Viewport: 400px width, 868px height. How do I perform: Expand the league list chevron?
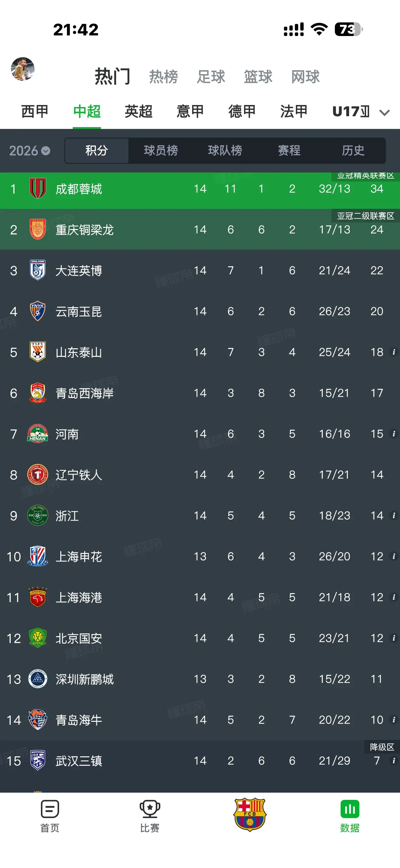click(x=385, y=113)
